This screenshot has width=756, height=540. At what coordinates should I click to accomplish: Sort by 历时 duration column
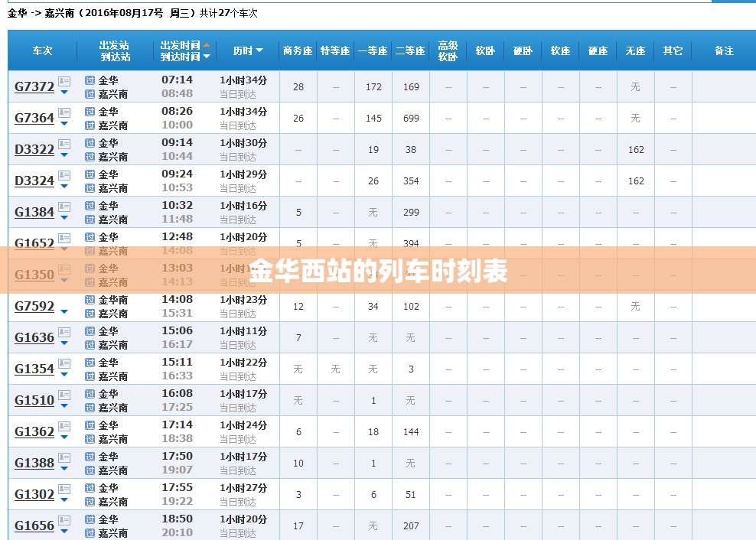click(248, 50)
